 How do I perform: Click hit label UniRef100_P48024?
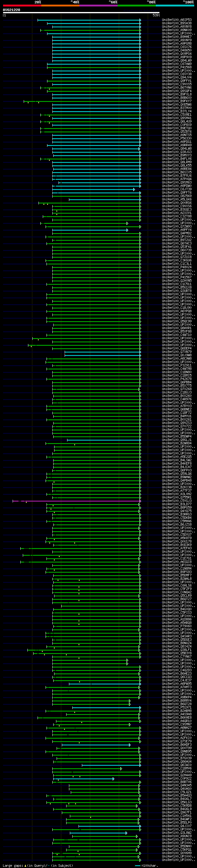(x=177, y=267)
